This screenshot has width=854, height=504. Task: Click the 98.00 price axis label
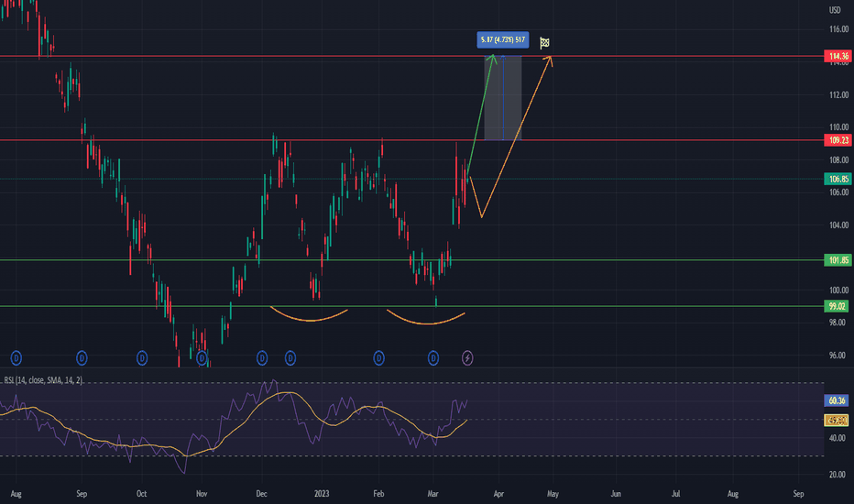(838, 323)
